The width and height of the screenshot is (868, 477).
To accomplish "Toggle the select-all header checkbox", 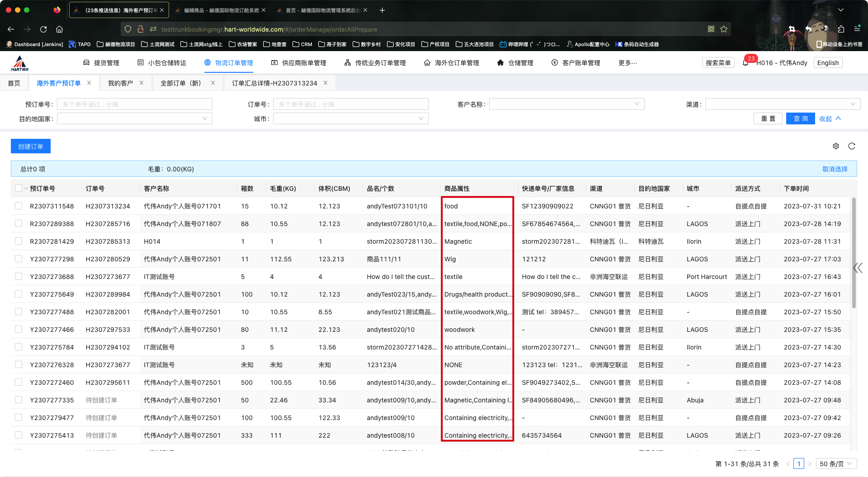I will pyautogui.click(x=19, y=189).
